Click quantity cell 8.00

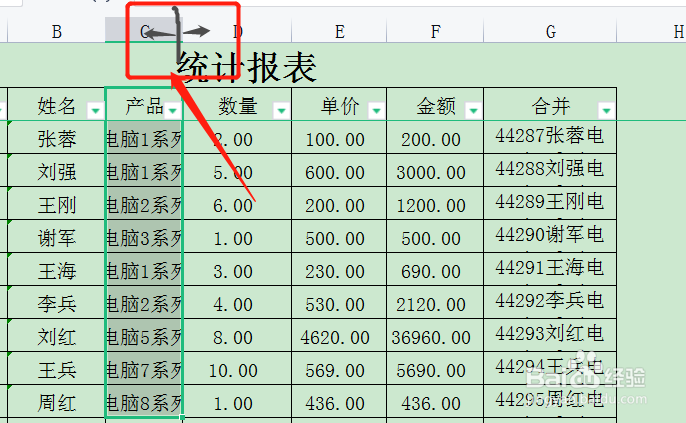pos(237,336)
